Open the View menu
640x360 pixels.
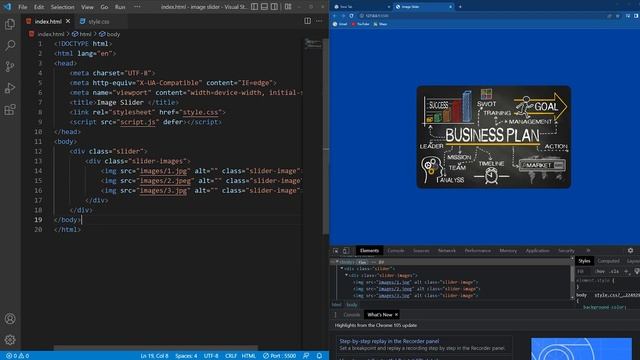click(87, 7)
